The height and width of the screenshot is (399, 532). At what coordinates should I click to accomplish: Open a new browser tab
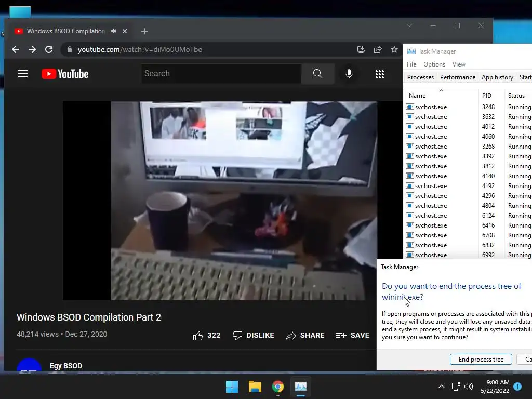tap(144, 31)
